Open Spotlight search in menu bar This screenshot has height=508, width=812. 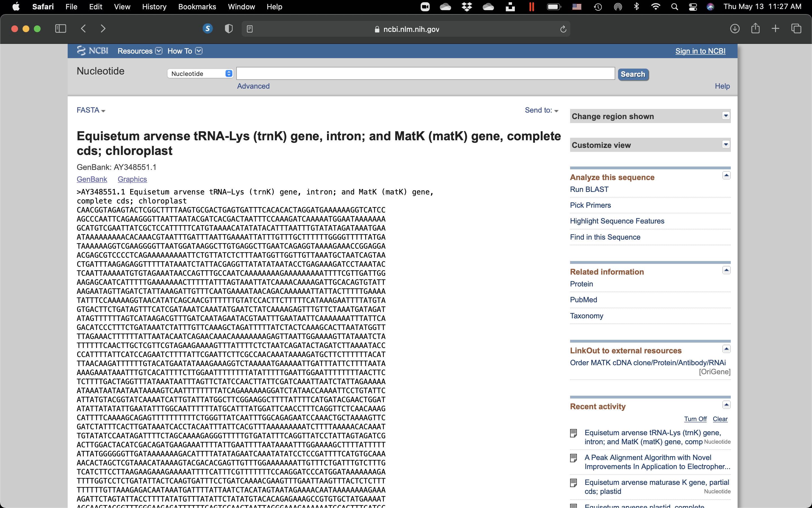tap(674, 7)
